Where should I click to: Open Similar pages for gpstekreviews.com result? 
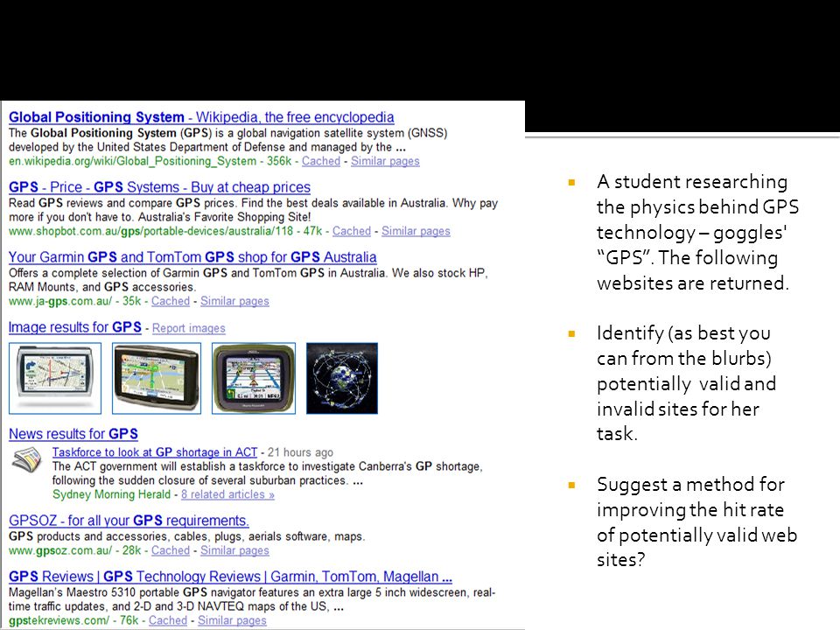coord(232,620)
